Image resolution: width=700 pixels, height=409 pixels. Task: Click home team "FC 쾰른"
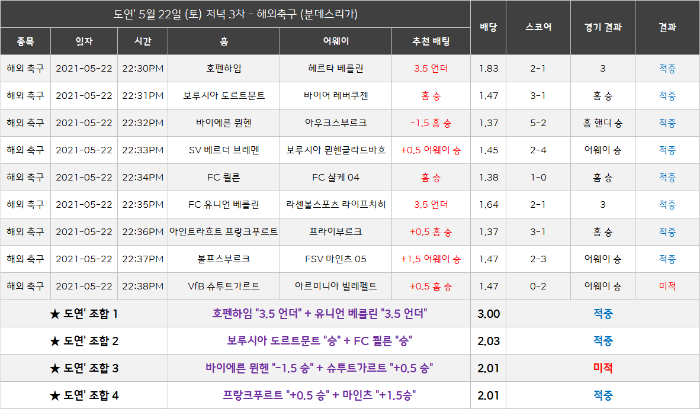224,178
